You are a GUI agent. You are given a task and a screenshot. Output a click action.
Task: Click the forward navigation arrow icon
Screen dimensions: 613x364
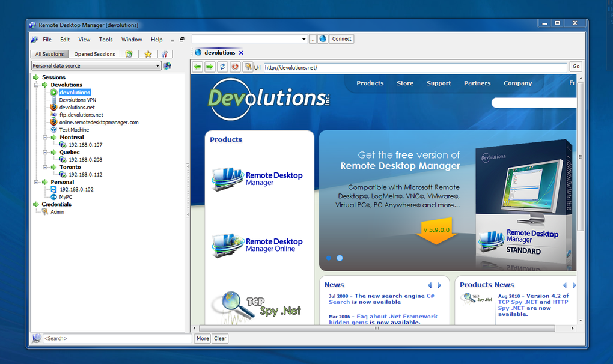tap(210, 67)
